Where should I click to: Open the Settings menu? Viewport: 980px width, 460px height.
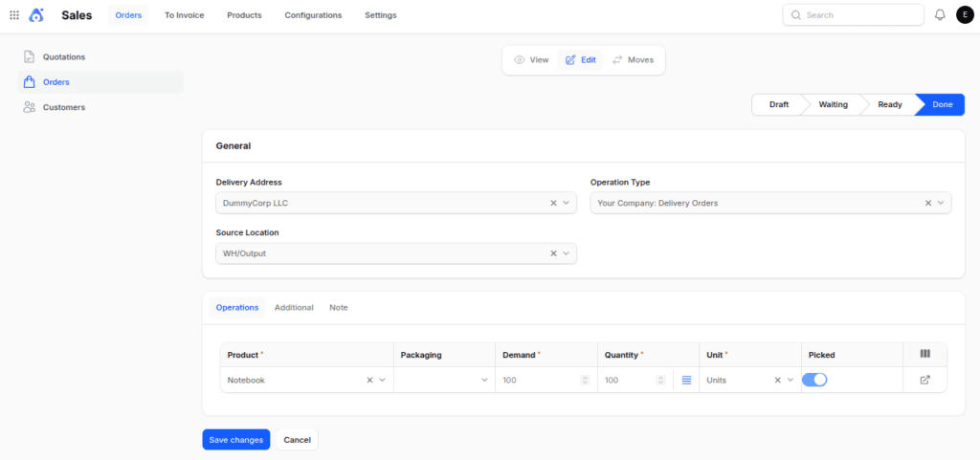(381, 15)
